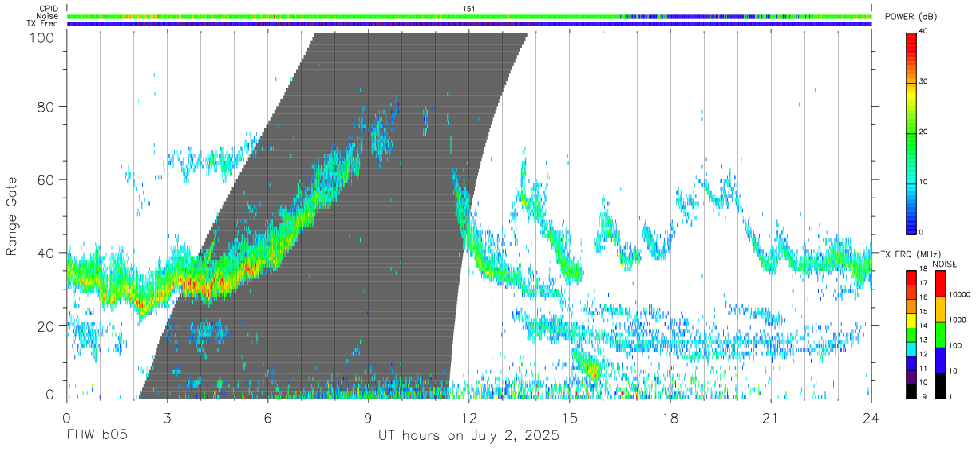Click the 24 tick on the UT hours axis
The height and width of the screenshot is (452, 980).
(871, 416)
